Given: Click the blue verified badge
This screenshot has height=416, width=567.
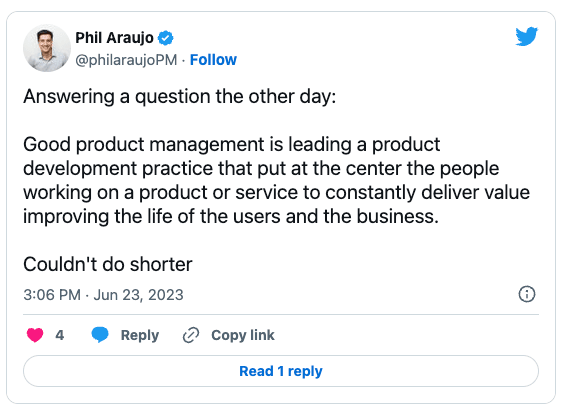Looking at the screenshot, I should [x=166, y=38].
